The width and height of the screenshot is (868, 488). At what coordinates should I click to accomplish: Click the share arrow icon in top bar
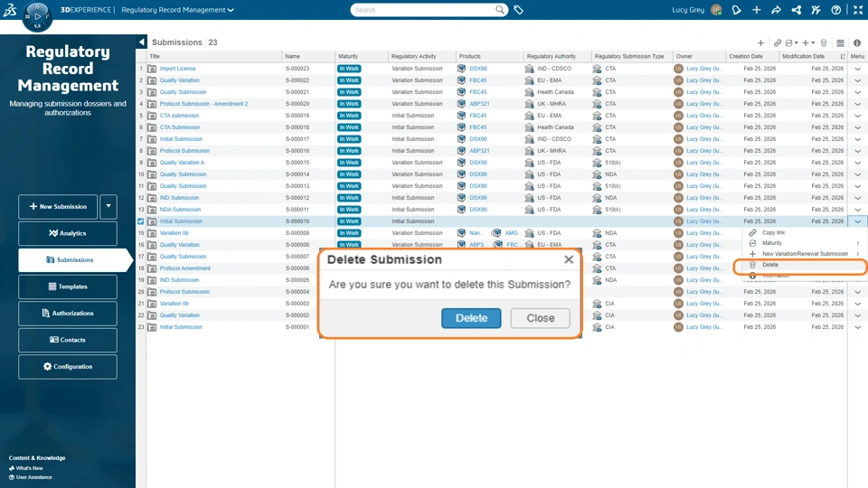(776, 10)
